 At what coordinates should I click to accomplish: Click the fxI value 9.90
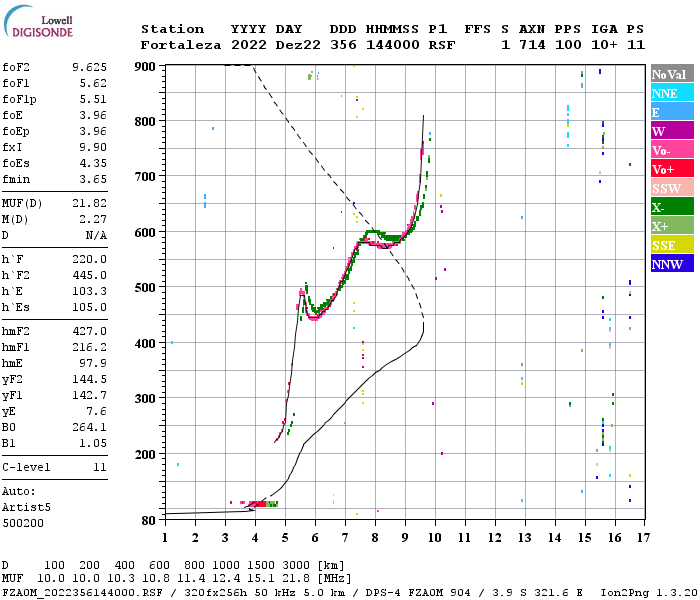pyautogui.click(x=93, y=147)
